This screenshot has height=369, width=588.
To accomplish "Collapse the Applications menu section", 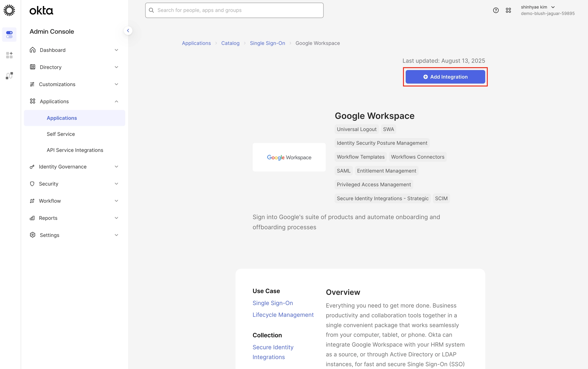I will tap(74, 101).
